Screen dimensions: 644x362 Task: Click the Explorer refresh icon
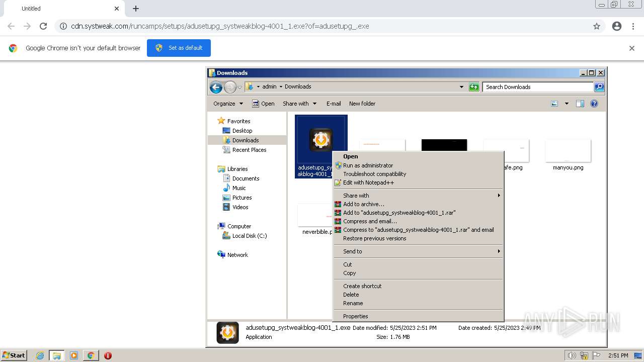pyautogui.click(x=474, y=87)
